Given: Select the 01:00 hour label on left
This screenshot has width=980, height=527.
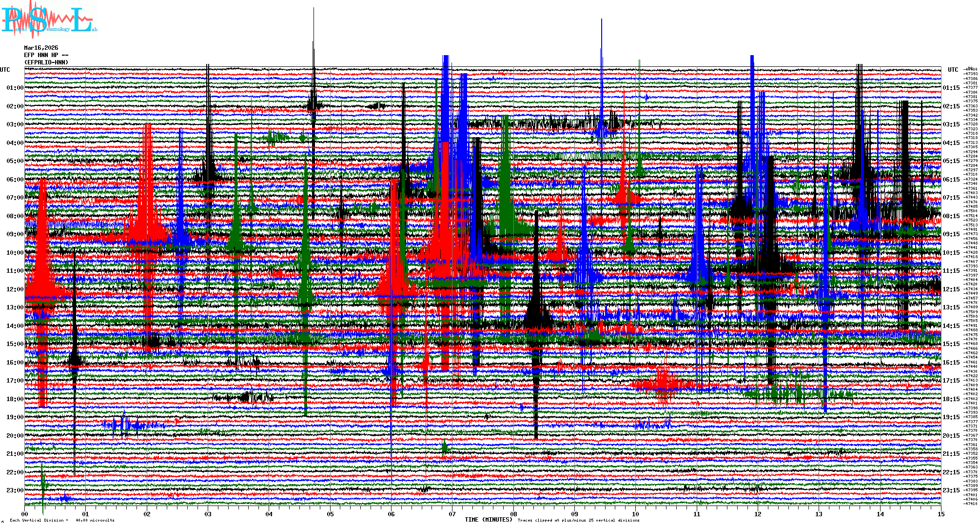Looking at the screenshot, I should 15,88.
